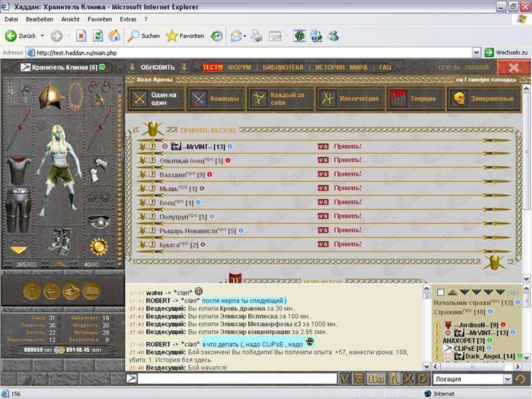Open the character info coin icon
This screenshot has width=532, height=399.
(32, 291)
